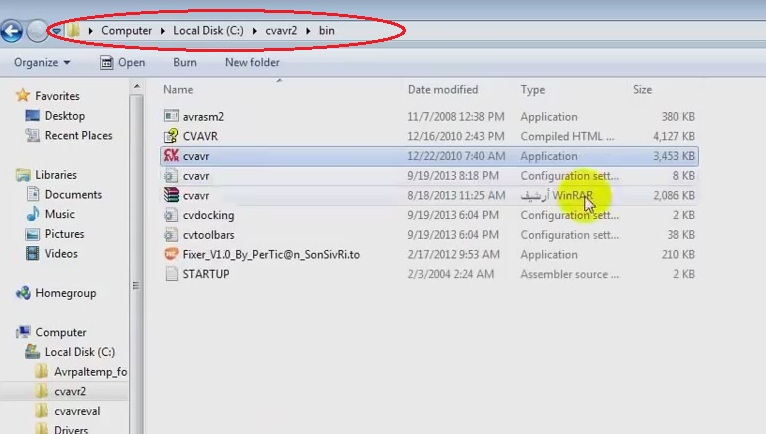Click Open in the toolbar

122,62
